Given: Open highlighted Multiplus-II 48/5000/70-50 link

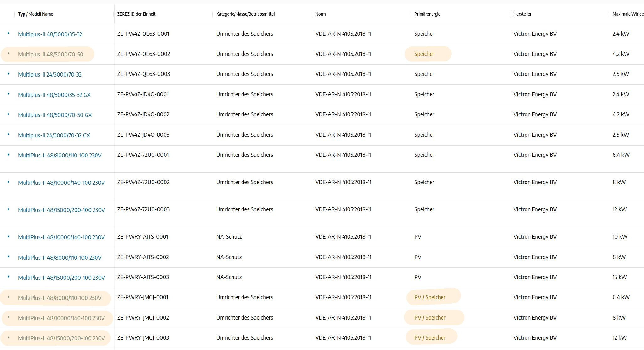Looking at the screenshot, I should 50,55.
